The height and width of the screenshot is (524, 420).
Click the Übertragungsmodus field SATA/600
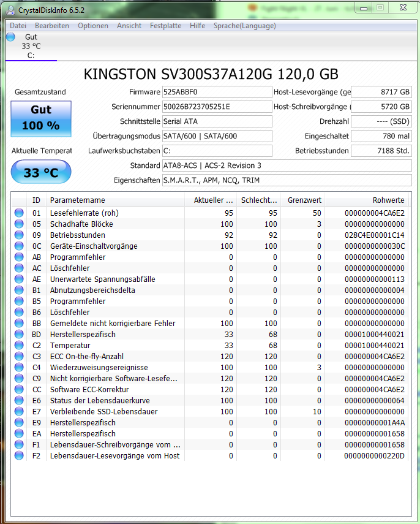(217, 136)
